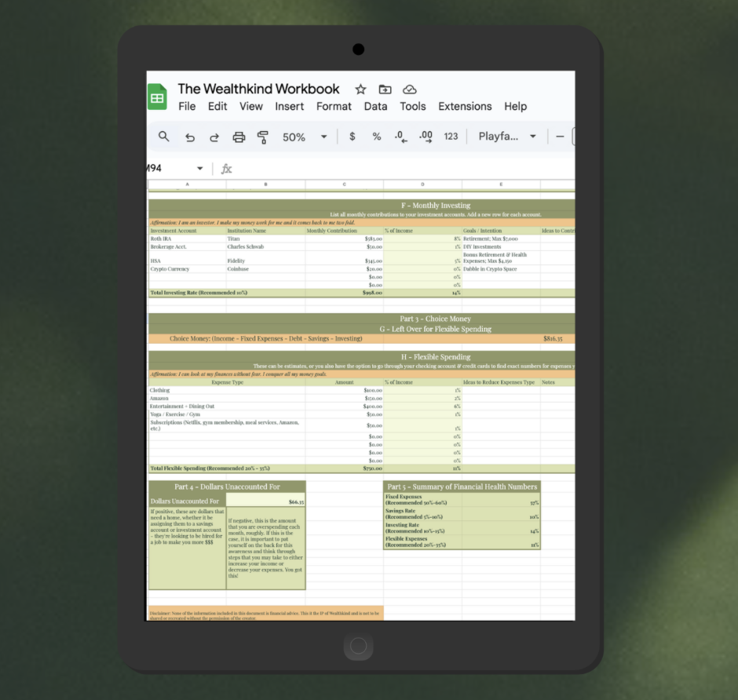
Task: Select the $750.00 total flexible spending cell
Action: [345, 468]
